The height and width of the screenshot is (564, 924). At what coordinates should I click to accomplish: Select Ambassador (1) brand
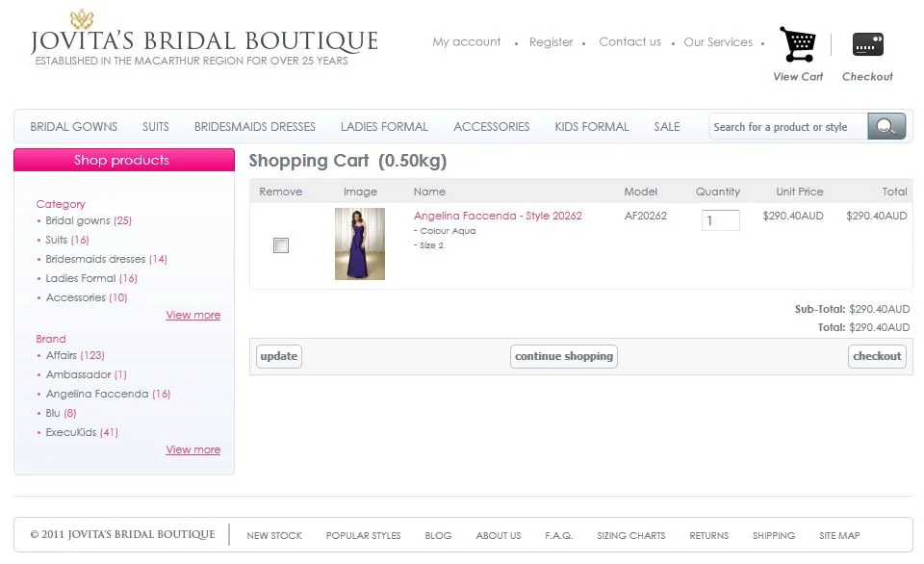coord(87,374)
